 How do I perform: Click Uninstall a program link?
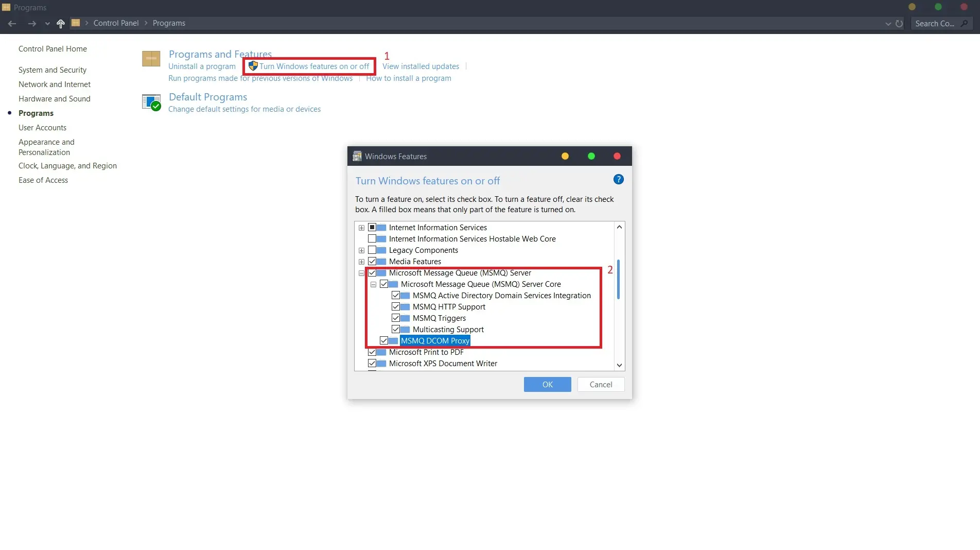202,66
